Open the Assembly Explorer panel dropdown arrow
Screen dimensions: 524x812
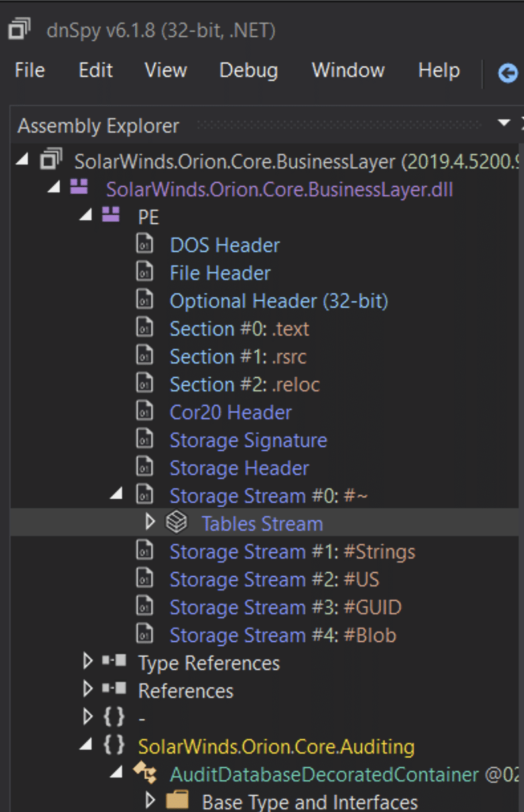[504, 124]
